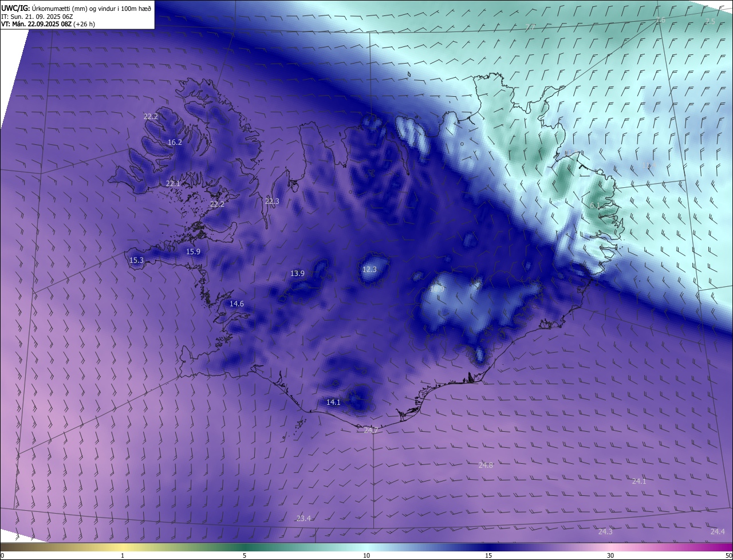This screenshot has width=733, height=560.
Task: Click the 23.4 value label over the ocean
Action: pyautogui.click(x=304, y=518)
